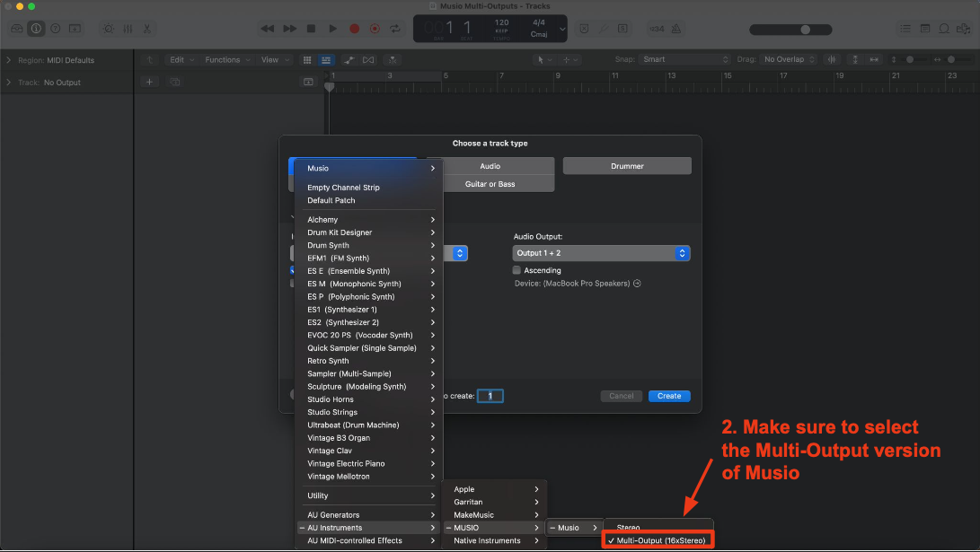This screenshot has width=980, height=552.
Task: Click the add track plus icon
Action: [x=149, y=82]
